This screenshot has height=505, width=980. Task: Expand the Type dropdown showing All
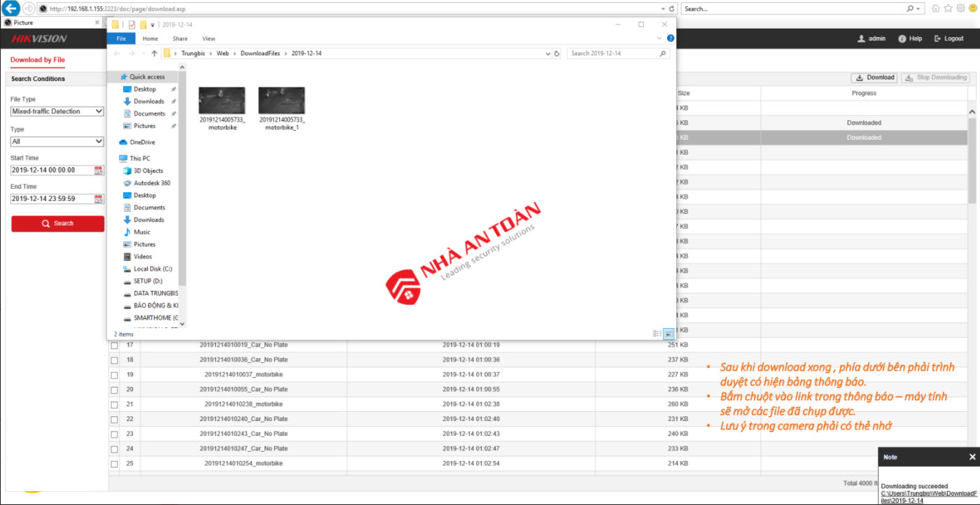coord(57,141)
